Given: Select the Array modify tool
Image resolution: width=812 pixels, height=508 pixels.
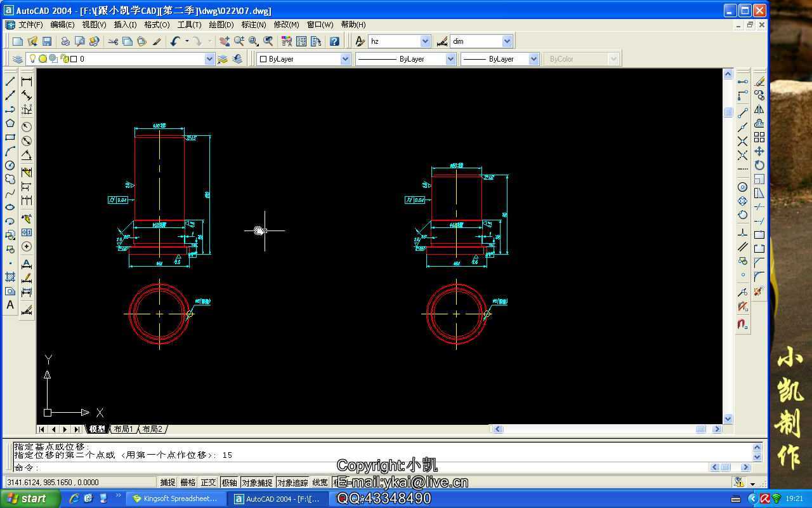Looking at the screenshot, I should (759, 137).
